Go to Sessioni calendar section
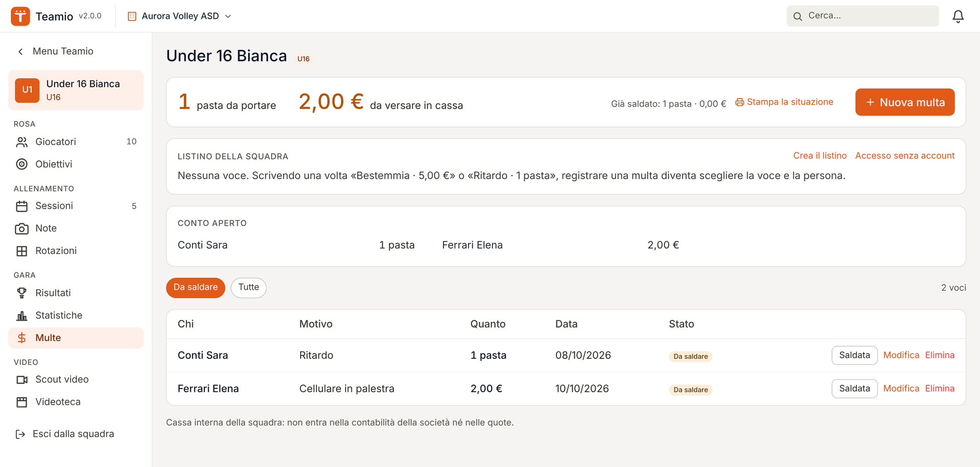This screenshot has width=980, height=467. tap(76, 206)
